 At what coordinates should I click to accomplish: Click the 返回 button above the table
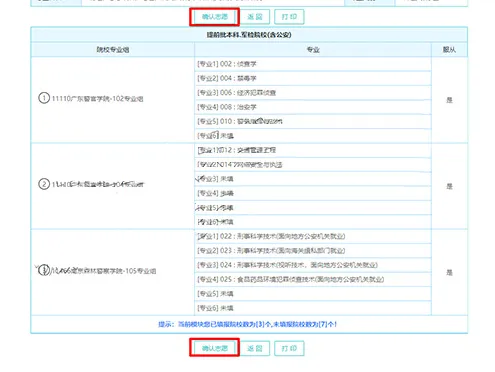pos(255,17)
